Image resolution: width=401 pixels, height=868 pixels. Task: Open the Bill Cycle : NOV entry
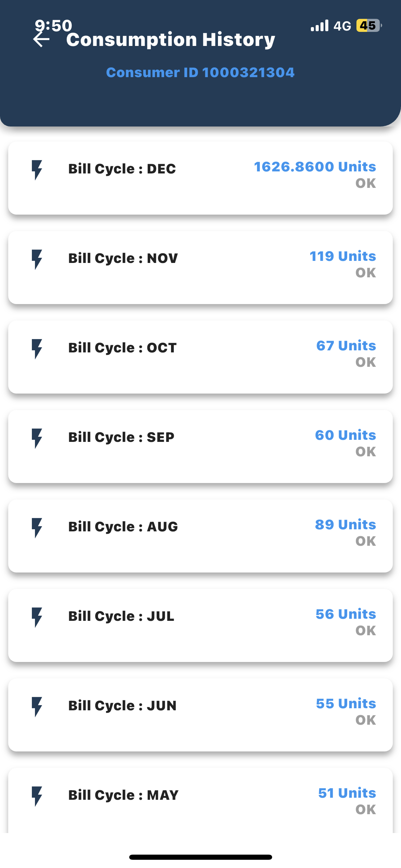pos(123,258)
